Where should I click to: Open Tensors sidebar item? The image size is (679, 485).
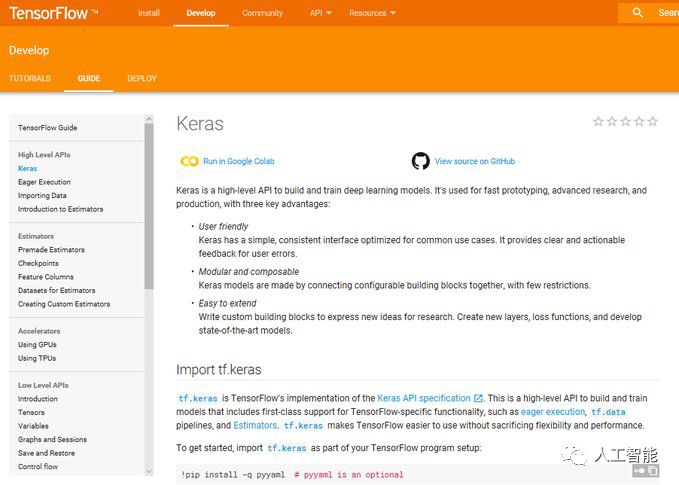pyautogui.click(x=31, y=412)
